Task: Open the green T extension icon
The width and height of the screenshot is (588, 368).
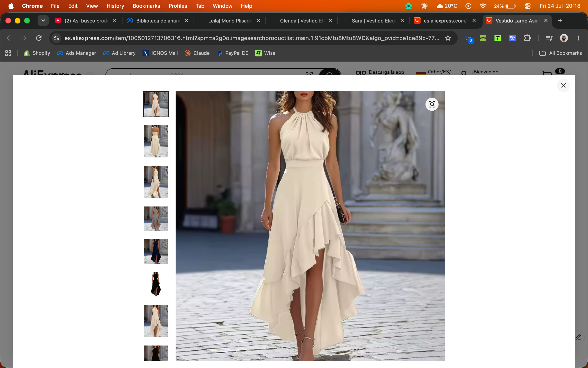Action: click(x=498, y=38)
